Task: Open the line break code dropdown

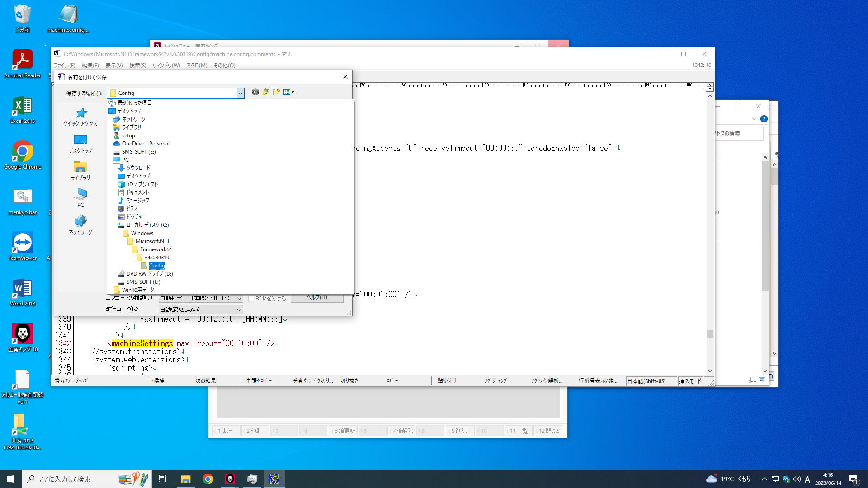Action: pyautogui.click(x=239, y=310)
